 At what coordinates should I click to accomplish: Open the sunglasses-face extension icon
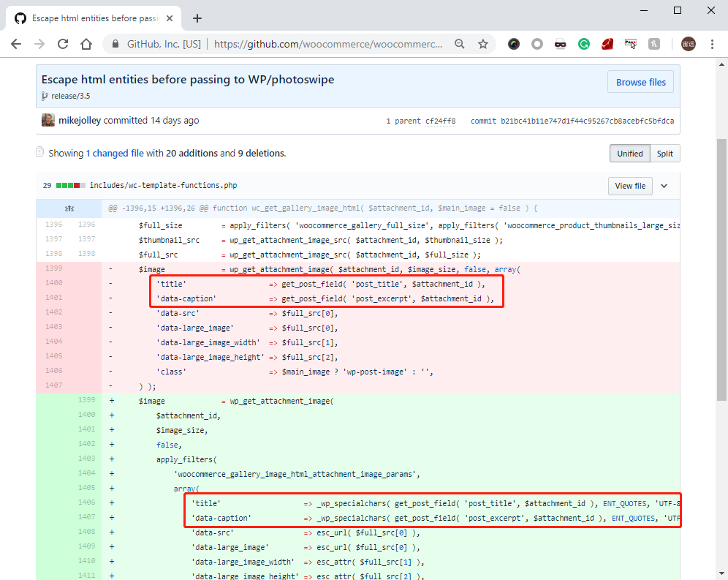[x=561, y=44]
